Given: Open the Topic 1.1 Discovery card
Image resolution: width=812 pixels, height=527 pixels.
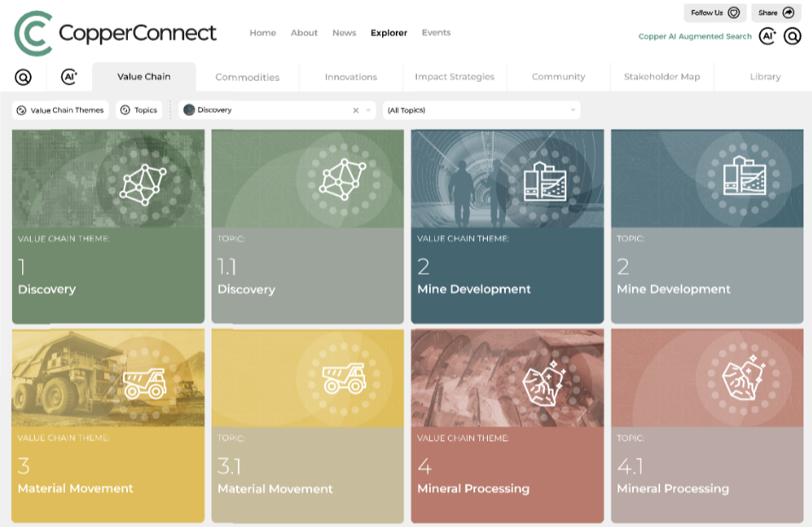Looking at the screenshot, I should click(308, 227).
